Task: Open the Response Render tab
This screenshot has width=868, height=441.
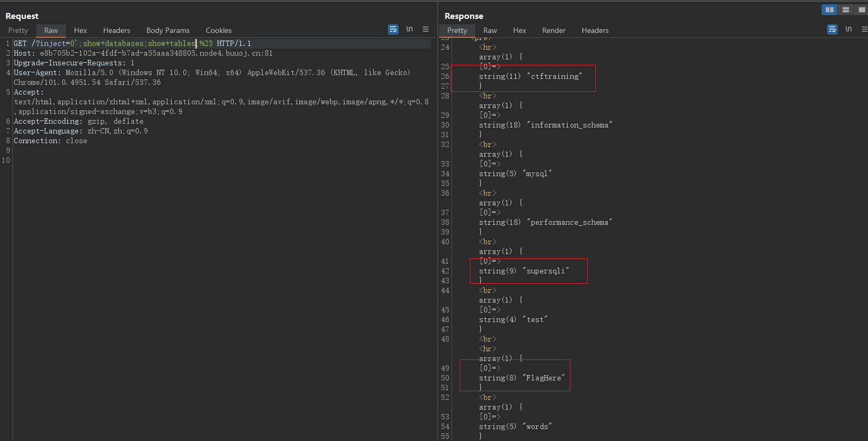Action: (x=554, y=30)
